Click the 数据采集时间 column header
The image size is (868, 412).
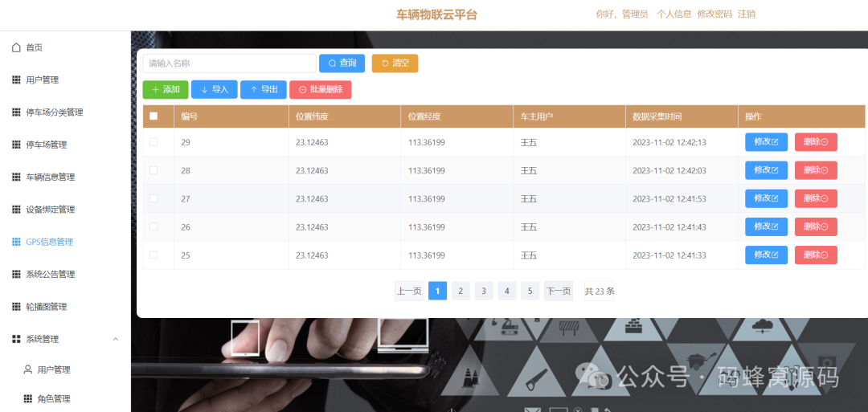coord(657,116)
